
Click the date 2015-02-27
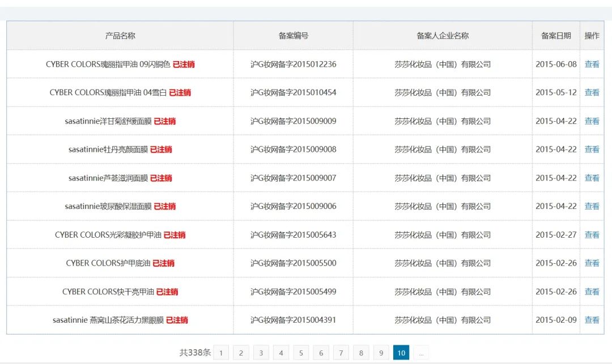click(x=556, y=234)
